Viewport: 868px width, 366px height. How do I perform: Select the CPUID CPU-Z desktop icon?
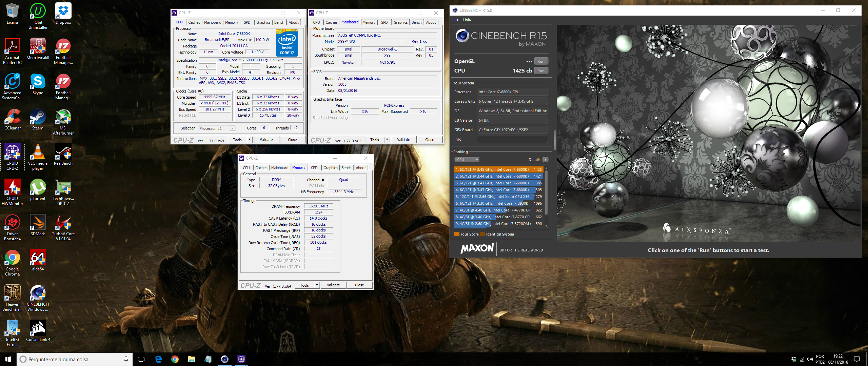[12, 157]
